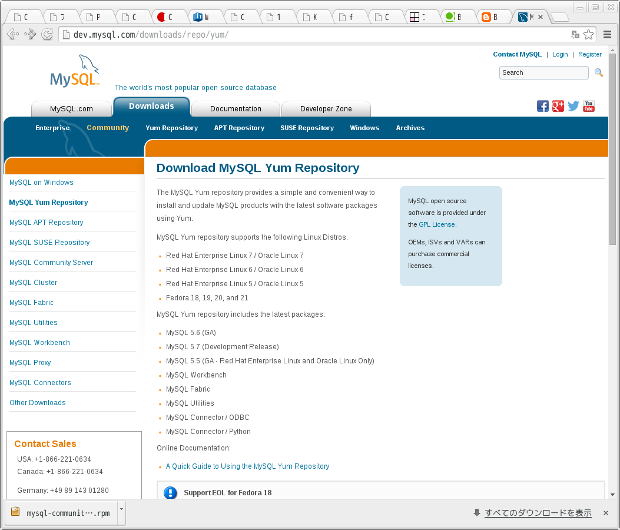Screen dimensions: 620x530
Task: Click the search magnifier icon
Action: click(599, 72)
